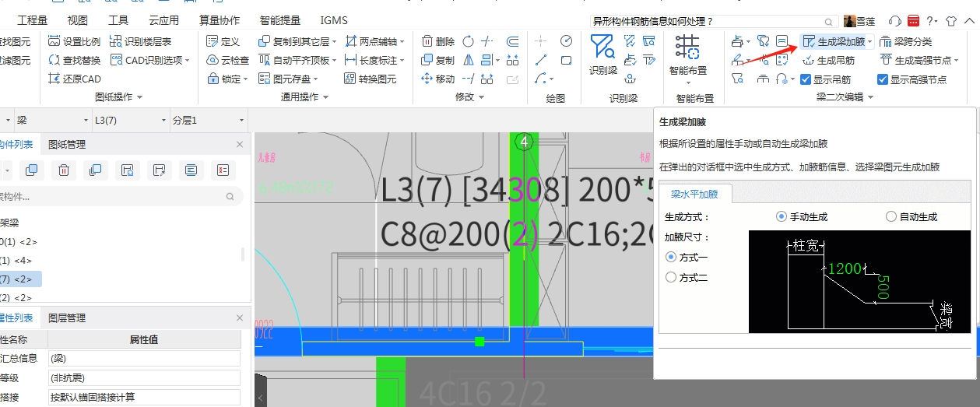Click the 生成吊筋 (generate hanging bar) tool
Image resolution: width=980 pixels, height=407 pixels.
click(828, 60)
